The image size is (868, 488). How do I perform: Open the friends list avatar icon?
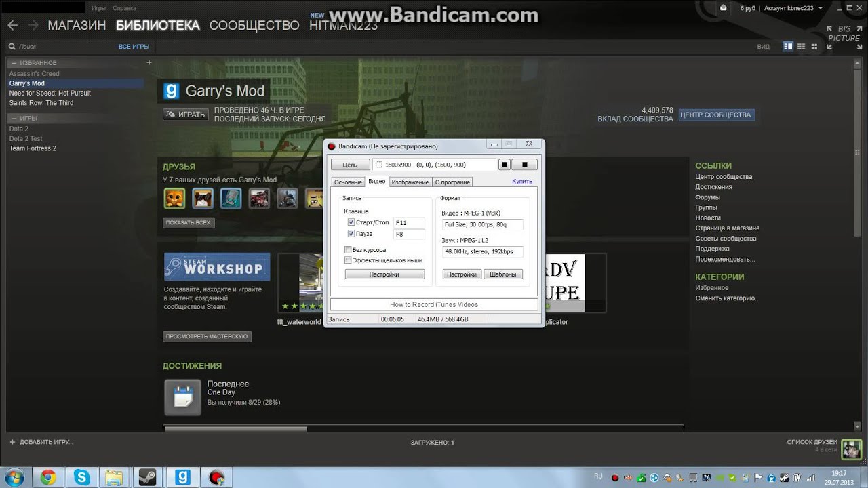click(x=851, y=448)
